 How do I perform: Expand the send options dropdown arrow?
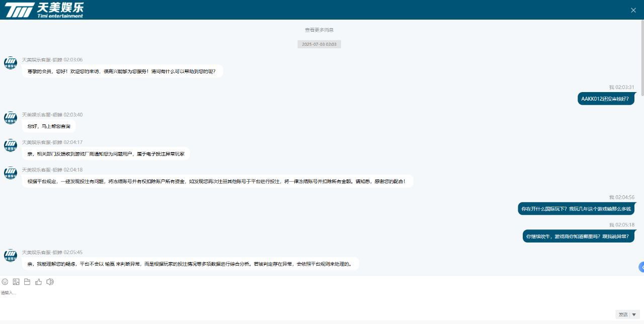[634, 314]
